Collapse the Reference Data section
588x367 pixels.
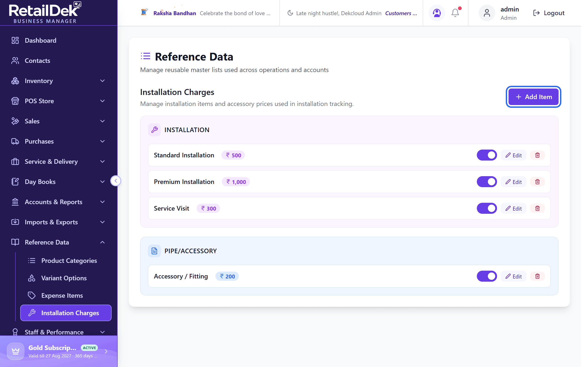tap(59, 242)
